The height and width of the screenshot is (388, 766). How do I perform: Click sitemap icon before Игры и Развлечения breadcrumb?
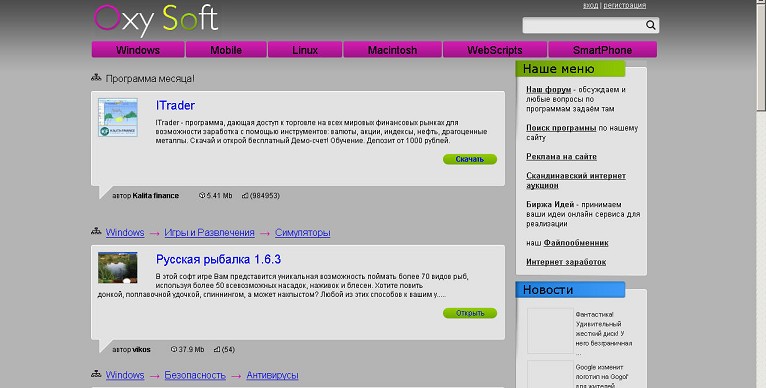point(96,232)
